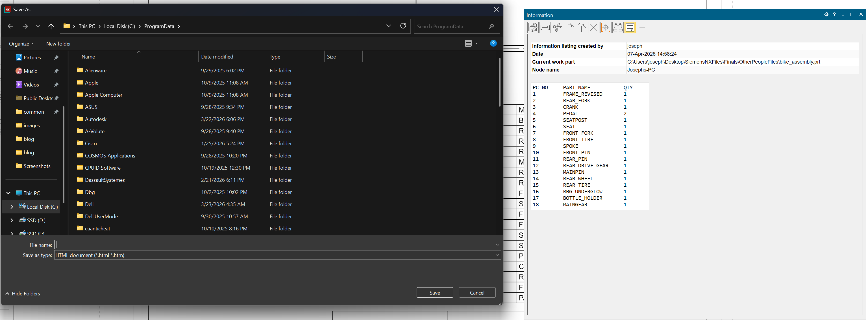Create a New folder
The image size is (868, 320).
[58, 44]
